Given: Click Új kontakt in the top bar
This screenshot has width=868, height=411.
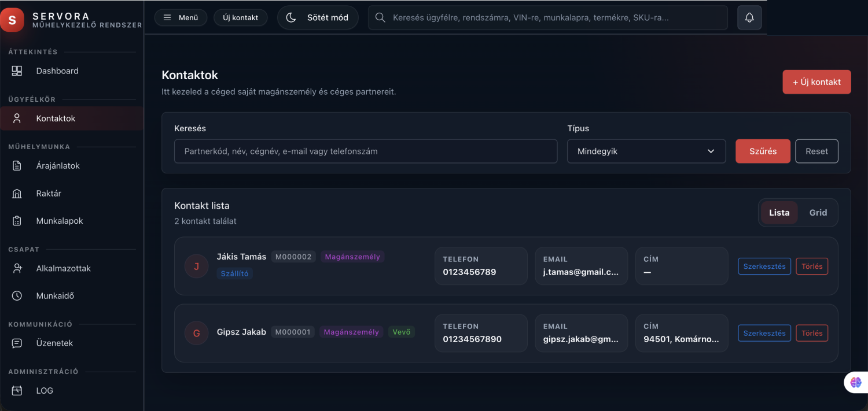Looking at the screenshot, I should [241, 17].
